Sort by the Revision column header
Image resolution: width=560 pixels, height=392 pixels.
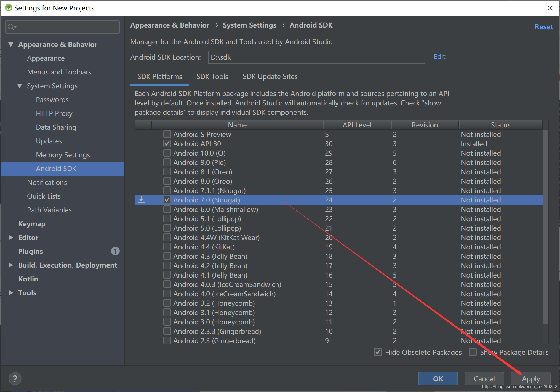click(425, 125)
